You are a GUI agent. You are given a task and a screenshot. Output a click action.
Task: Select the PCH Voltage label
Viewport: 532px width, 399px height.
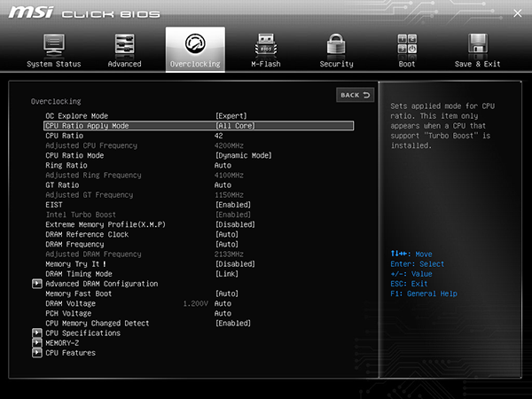tap(68, 314)
